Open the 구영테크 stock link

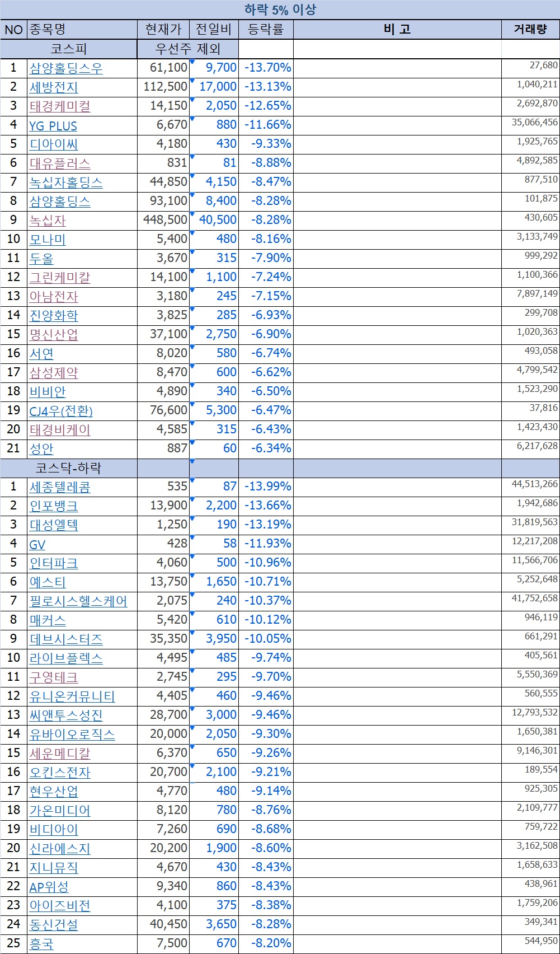(x=54, y=677)
